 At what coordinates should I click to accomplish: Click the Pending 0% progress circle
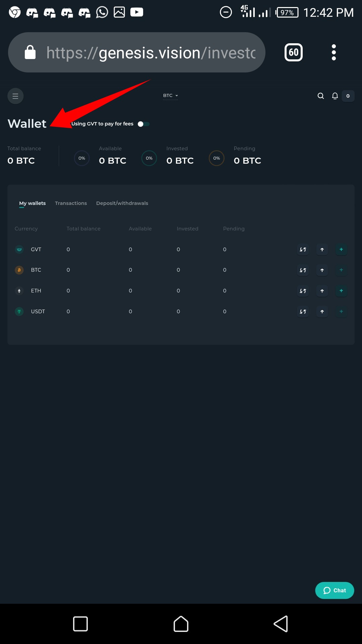pos(217,158)
